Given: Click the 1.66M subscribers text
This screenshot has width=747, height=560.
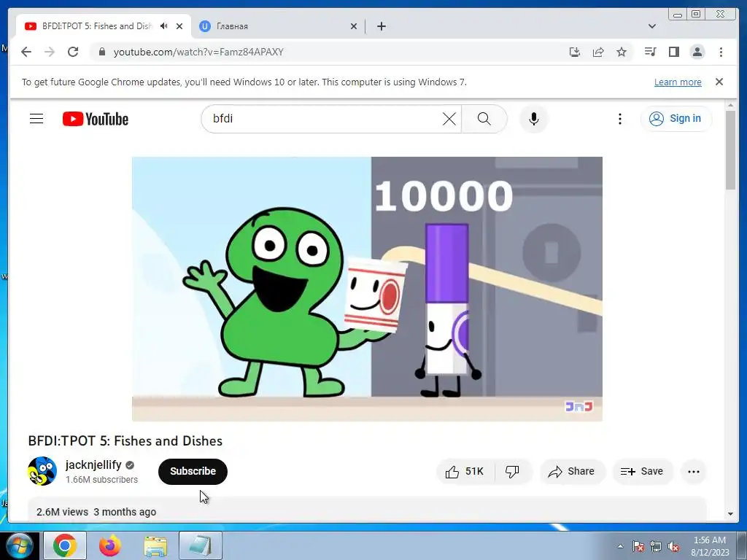Looking at the screenshot, I should (101, 480).
